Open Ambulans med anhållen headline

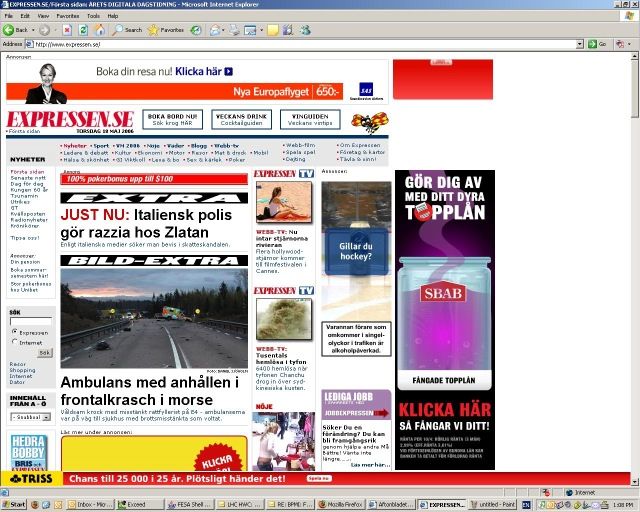click(x=149, y=391)
